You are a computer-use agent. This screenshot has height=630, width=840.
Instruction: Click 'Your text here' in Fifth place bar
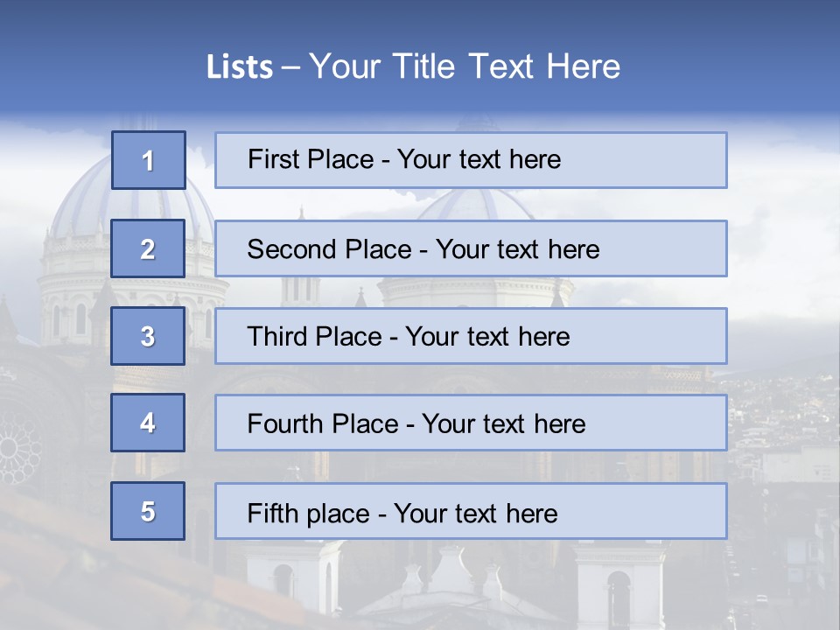475,513
